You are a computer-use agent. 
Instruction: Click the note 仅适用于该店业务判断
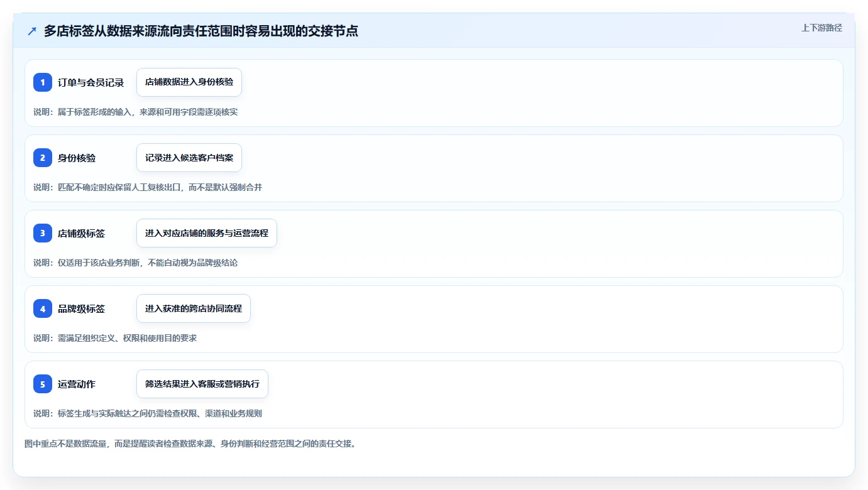99,263
